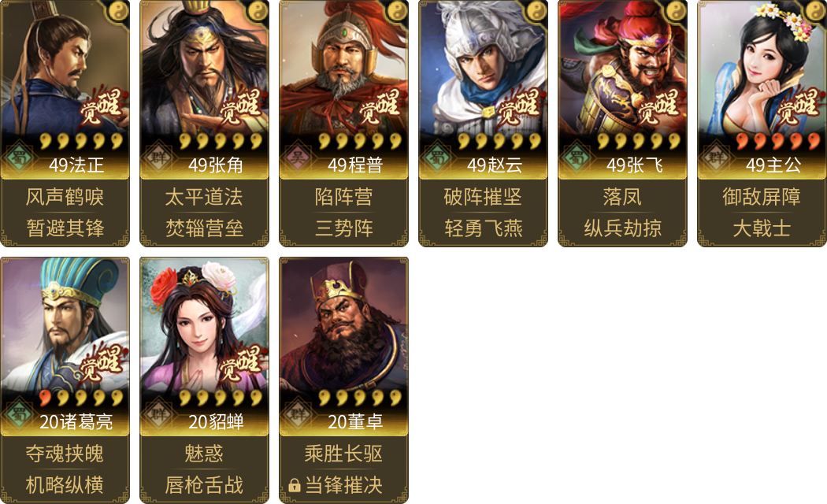Click the 蜀 faction badge on 法正 card
This screenshot has height=504, width=827.
tap(20, 157)
